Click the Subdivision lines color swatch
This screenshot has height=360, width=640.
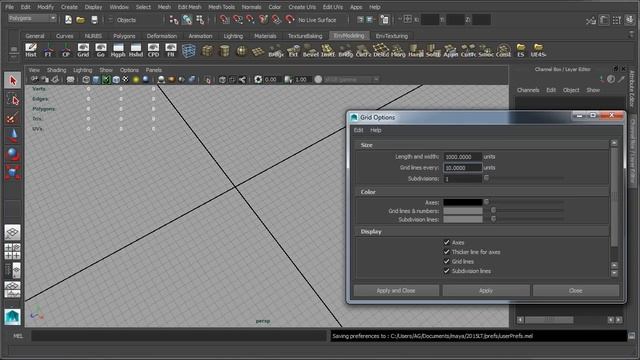tap(463, 219)
